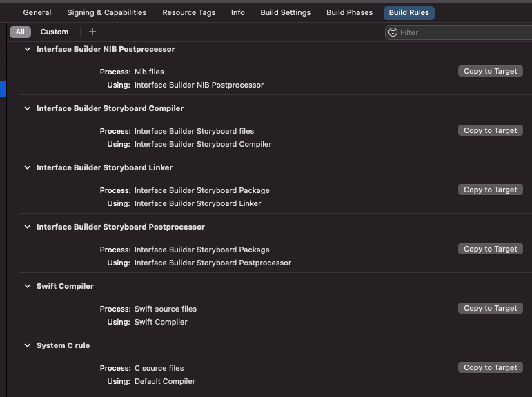
Task: Copy Storyboard Postprocessor rule to target
Action: (x=491, y=250)
